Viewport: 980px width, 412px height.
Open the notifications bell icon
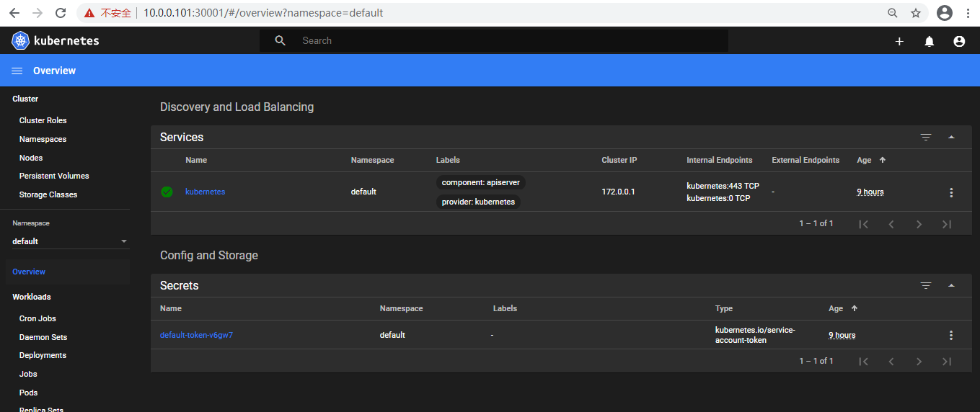point(930,42)
